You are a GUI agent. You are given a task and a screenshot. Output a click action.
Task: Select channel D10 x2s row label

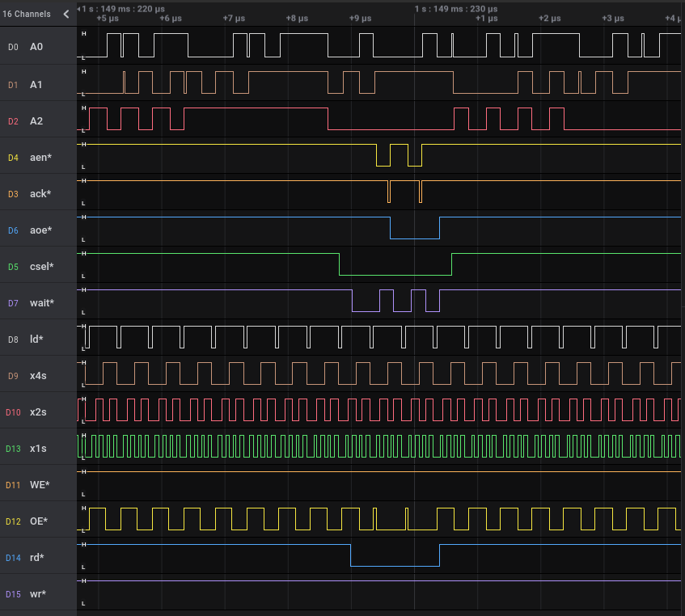click(39, 411)
